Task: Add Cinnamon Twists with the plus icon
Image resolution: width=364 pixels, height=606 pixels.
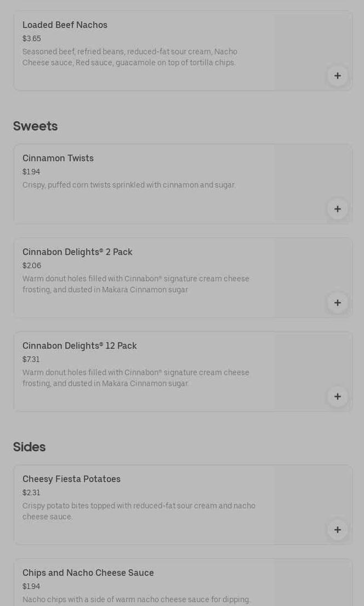Action: point(337,209)
